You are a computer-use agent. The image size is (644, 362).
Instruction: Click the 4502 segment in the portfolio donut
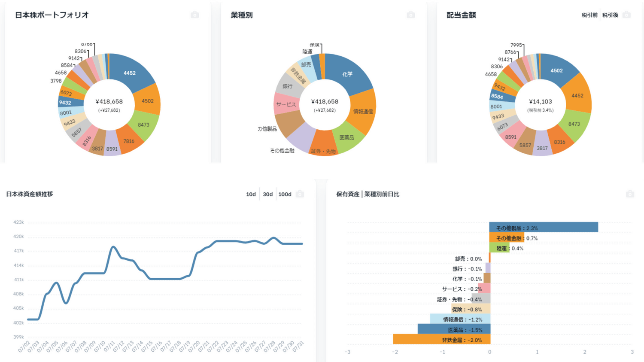click(148, 101)
